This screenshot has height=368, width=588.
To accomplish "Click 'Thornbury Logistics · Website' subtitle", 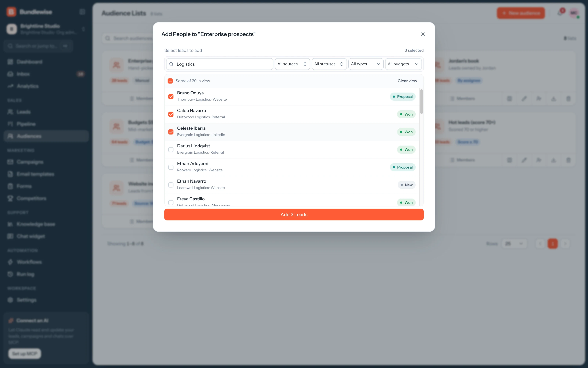I will coord(202,99).
